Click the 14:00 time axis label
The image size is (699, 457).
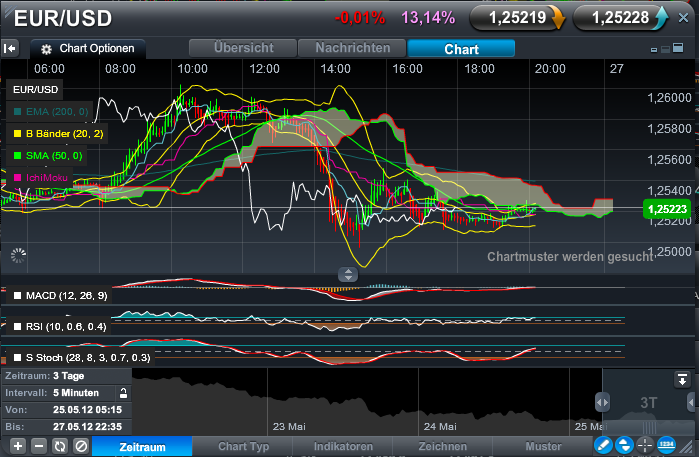pos(335,69)
